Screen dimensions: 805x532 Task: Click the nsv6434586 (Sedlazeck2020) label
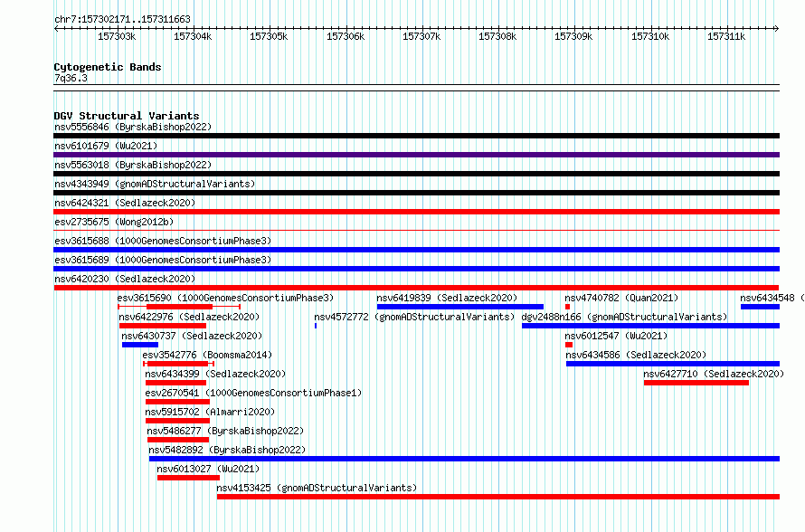(x=636, y=355)
